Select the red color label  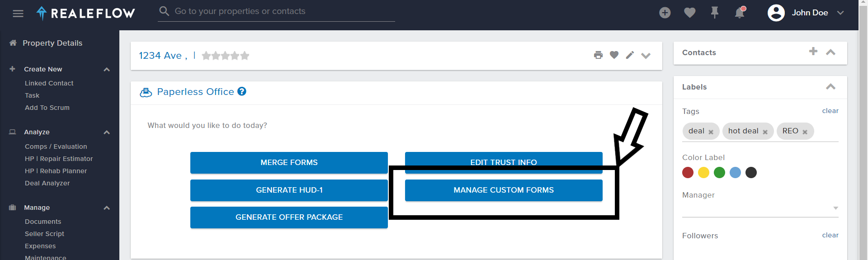click(688, 172)
